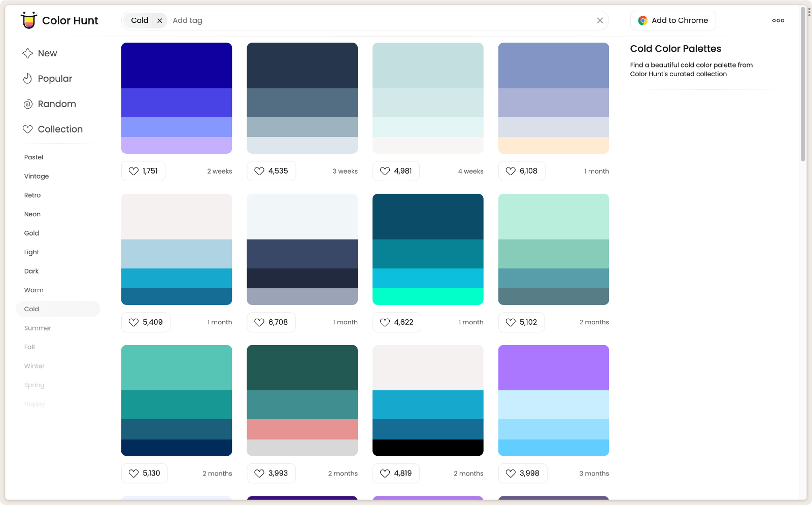Screen dimensions: 812x505
Task: Click the Random shuffle icon
Action: [x=28, y=104]
